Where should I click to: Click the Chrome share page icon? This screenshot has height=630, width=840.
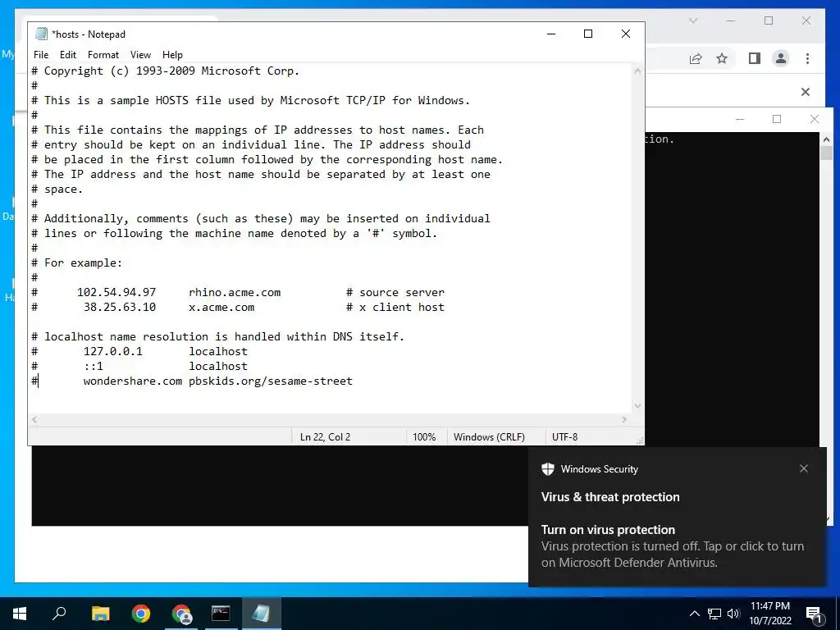pos(696,58)
